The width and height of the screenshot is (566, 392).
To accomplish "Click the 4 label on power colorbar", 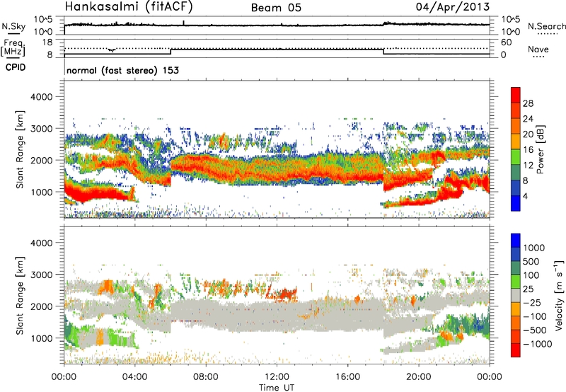I will coord(525,196).
